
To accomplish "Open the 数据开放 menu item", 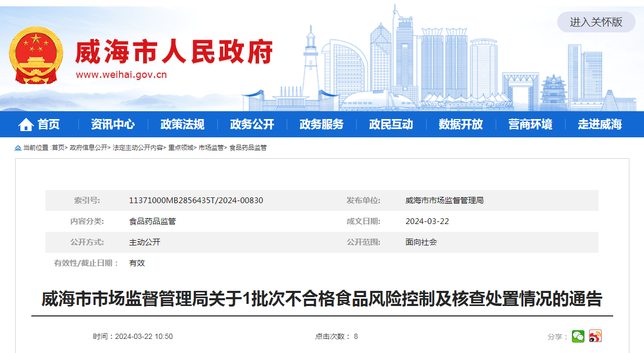I will (461, 124).
